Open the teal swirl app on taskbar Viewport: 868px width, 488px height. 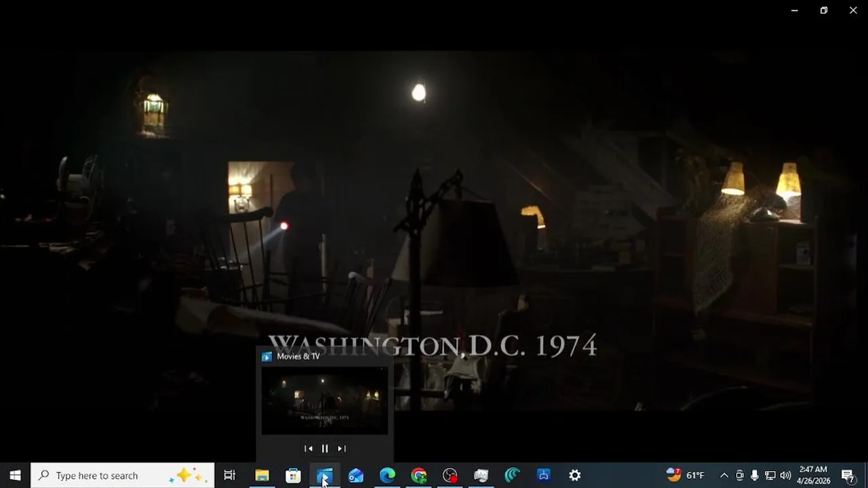(512, 475)
